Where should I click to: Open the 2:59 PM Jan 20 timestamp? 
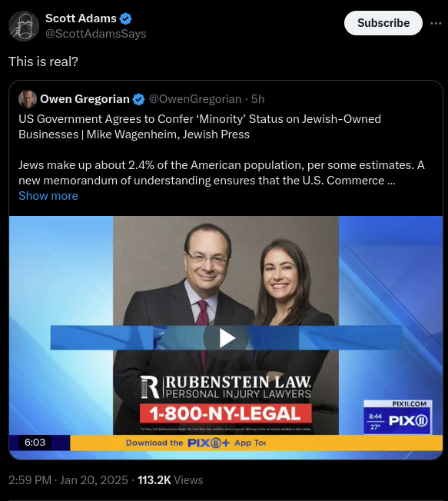click(68, 480)
